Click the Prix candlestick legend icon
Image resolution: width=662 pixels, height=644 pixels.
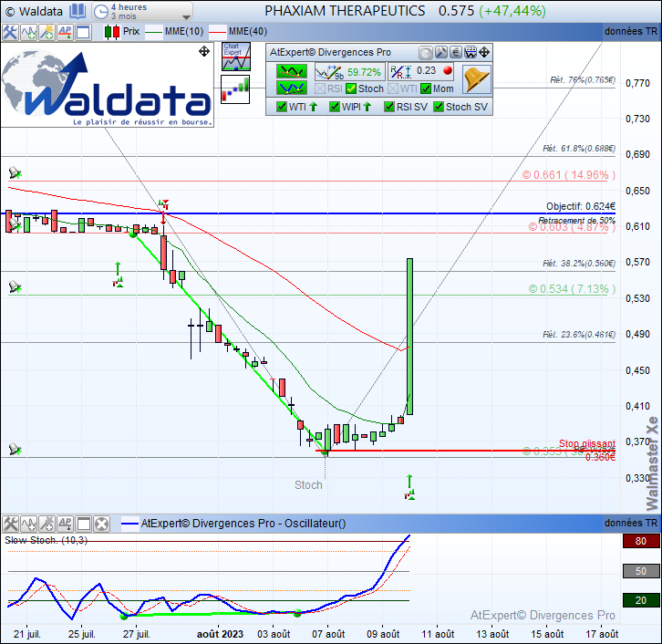[x=112, y=32]
